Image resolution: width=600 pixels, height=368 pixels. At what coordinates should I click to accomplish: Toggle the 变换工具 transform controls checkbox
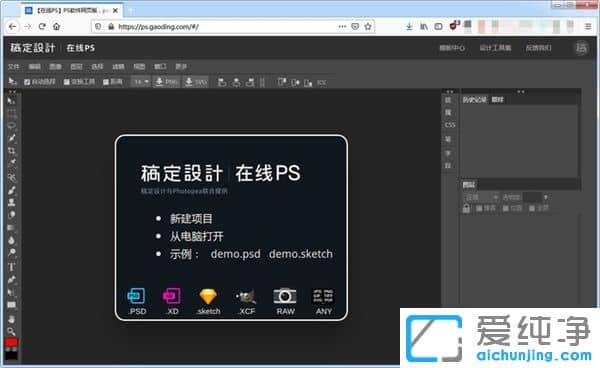79,82
